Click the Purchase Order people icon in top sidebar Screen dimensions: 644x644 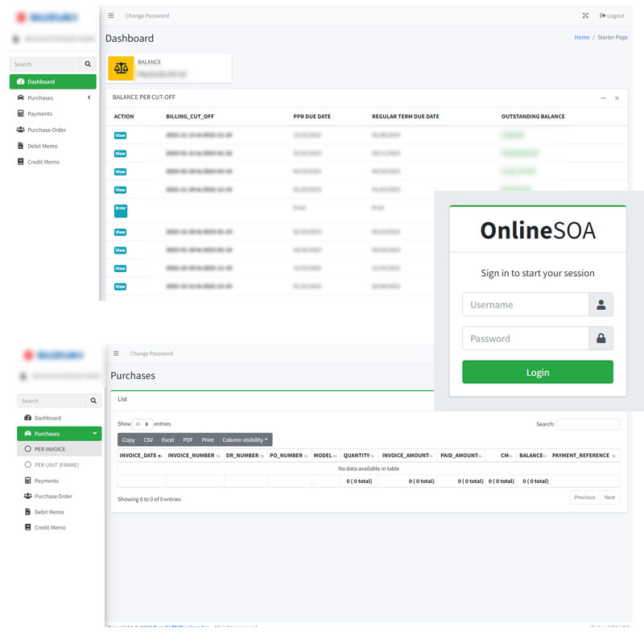point(20,130)
